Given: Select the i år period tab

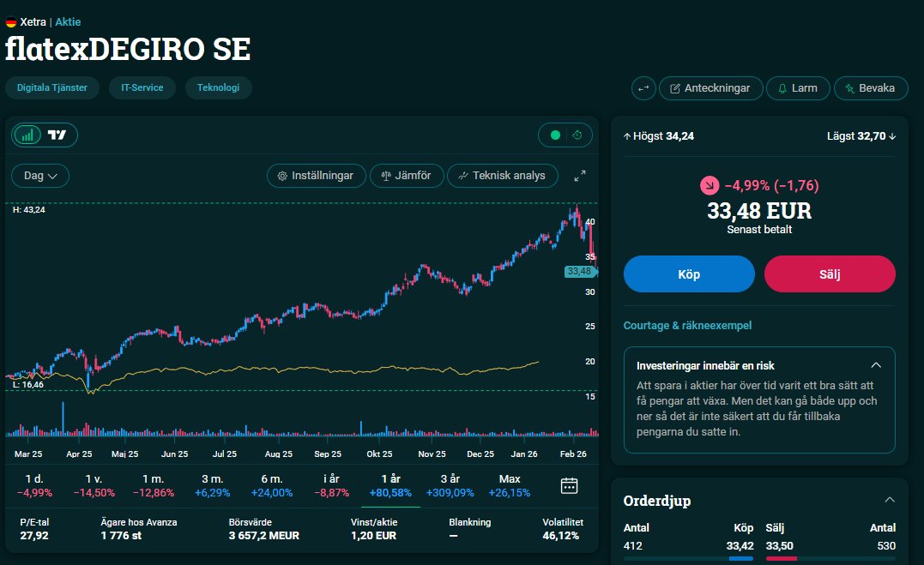Looking at the screenshot, I should (331, 485).
